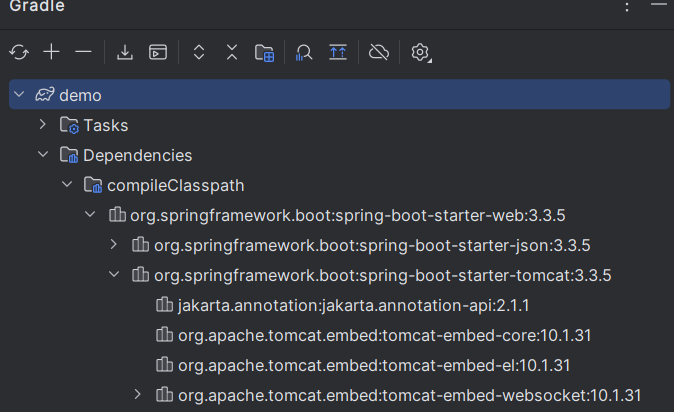Viewport: 674px width, 412px height.
Task: Toggle Offline Mode cloud icon
Action: click(379, 52)
